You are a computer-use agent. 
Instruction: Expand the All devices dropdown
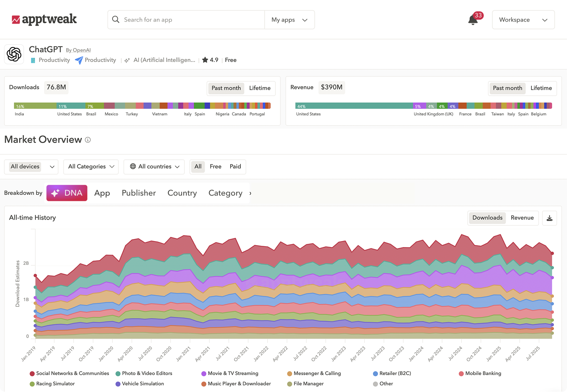[x=31, y=167]
